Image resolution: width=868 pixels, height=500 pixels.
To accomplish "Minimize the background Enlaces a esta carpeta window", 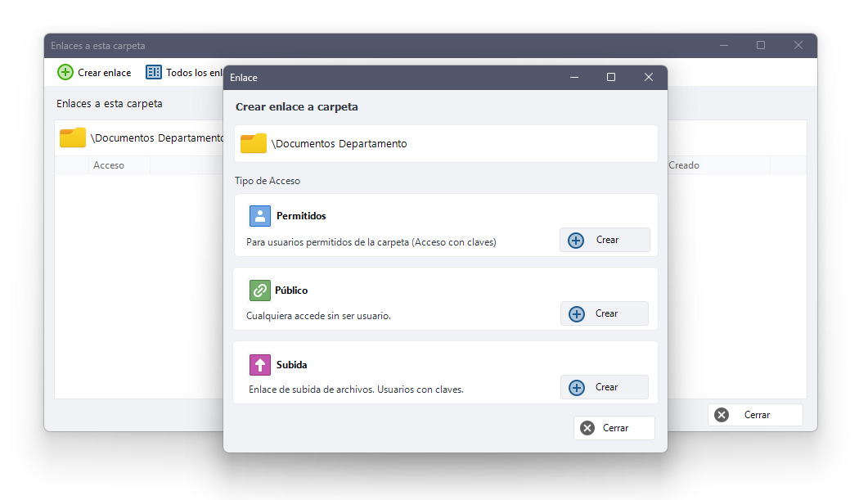I will coord(723,45).
